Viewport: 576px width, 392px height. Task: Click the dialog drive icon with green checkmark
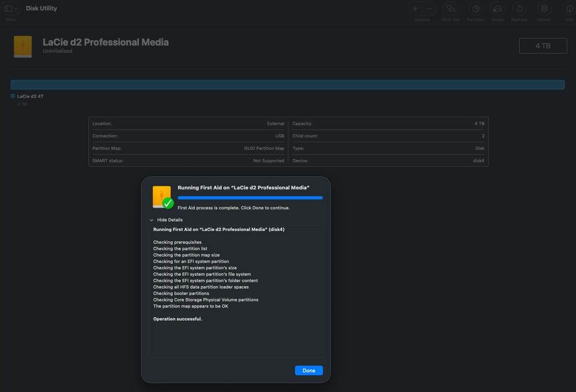(x=163, y=197)
